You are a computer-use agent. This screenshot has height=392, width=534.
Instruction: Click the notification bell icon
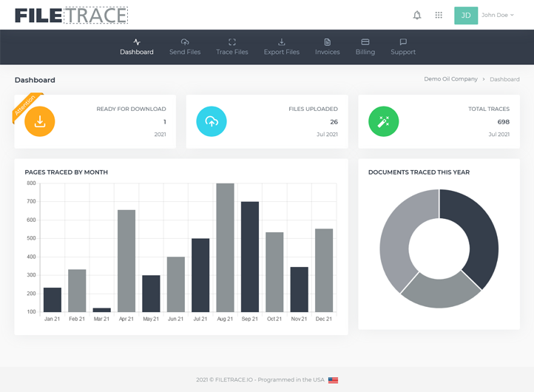pos(417,15)
